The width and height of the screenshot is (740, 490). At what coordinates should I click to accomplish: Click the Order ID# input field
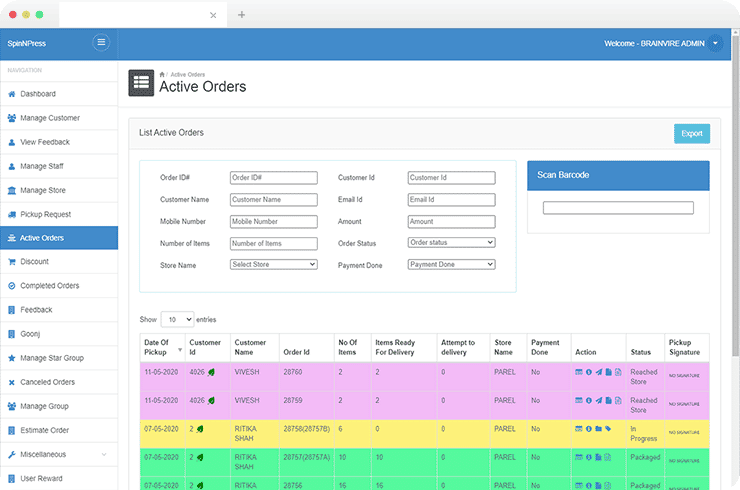click(274, 177)
